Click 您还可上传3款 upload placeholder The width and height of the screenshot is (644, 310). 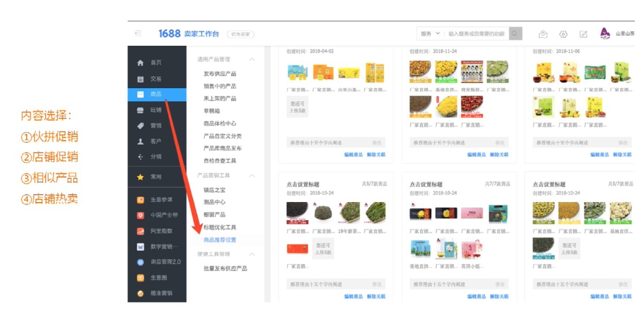pyautogui.click(x=298, y=107)
